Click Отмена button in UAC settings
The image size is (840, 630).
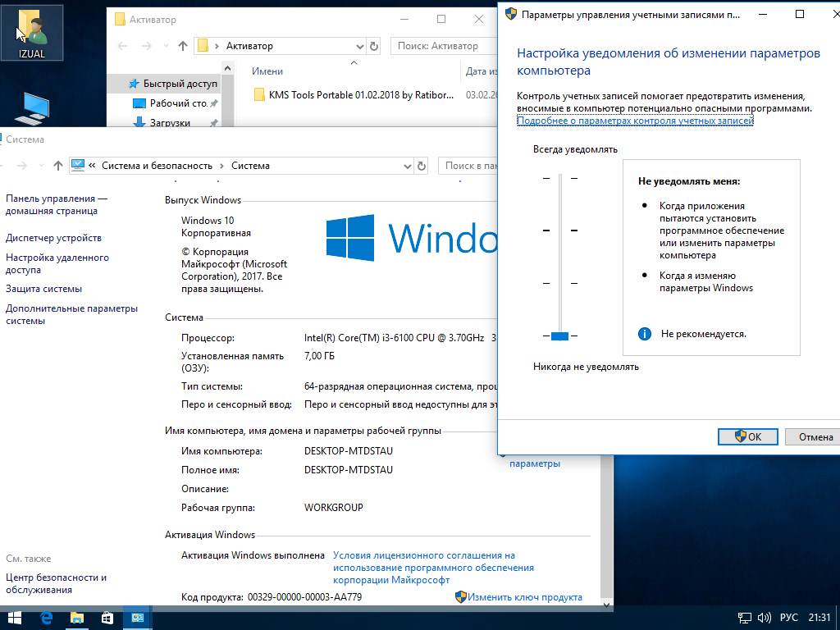click(x=815, y=436)
